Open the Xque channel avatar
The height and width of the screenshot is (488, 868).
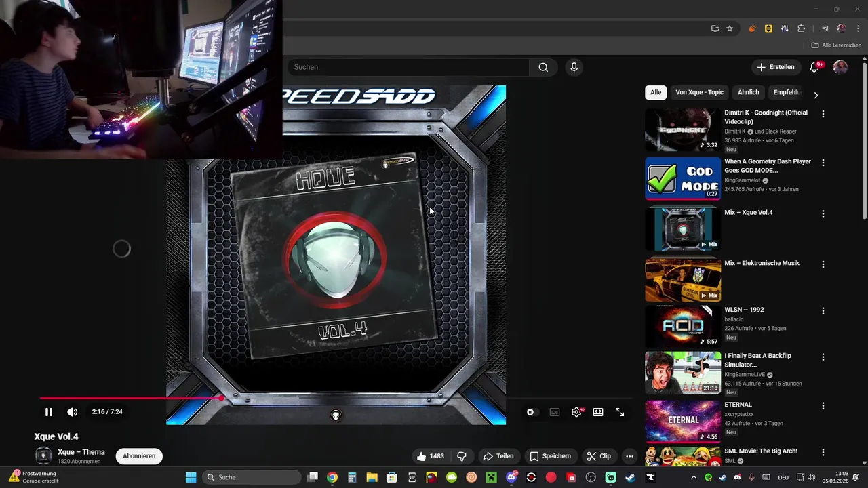click(x=43, y=456)
